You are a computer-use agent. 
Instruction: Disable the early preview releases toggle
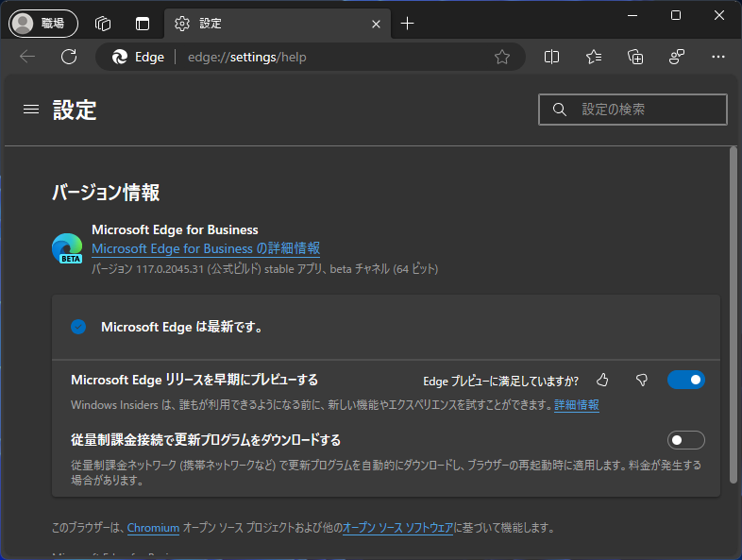point(686,380)
